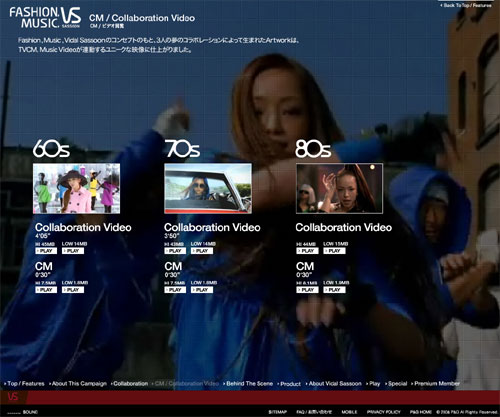Image resolution: width=500 pixels, height=417 pixels.
Task: Click the red VS icon in the bottom bar
Action: click(13, 397)
